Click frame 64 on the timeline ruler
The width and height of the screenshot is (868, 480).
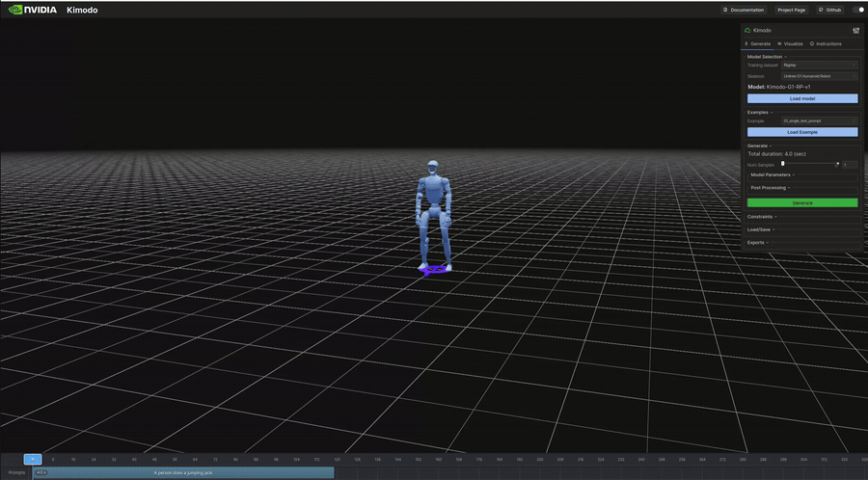pos(195,460)
